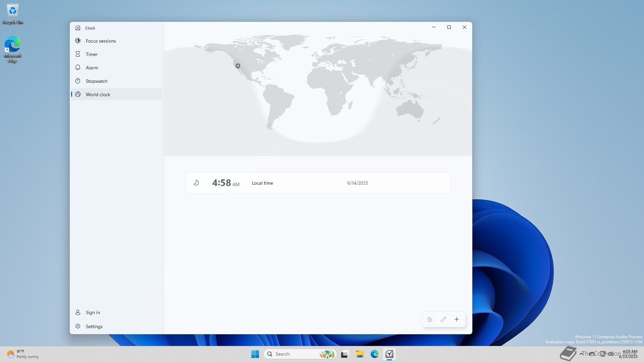Viewport: 644px width, 362px height.
Task: Select World clock in sidebar
Action: pos(98,95)
